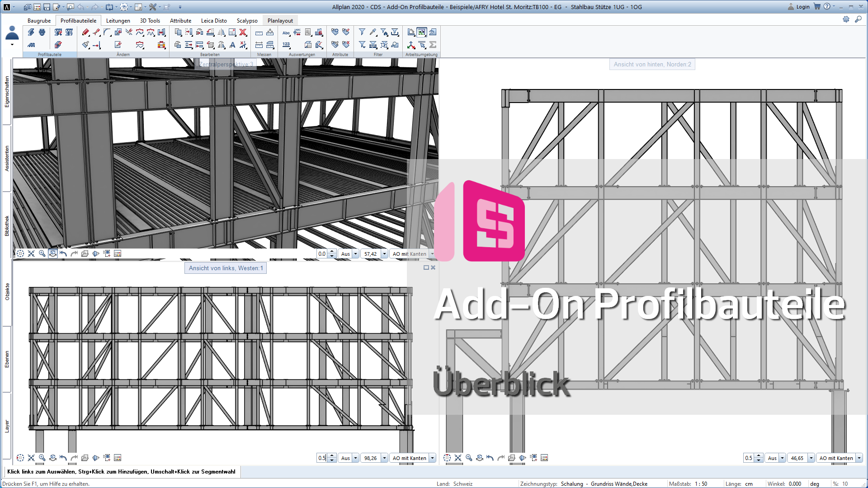The image size is (868, 488).
Task: Open the 'Aus' dropdown in perspective viewport
Action: coord(355,254)
